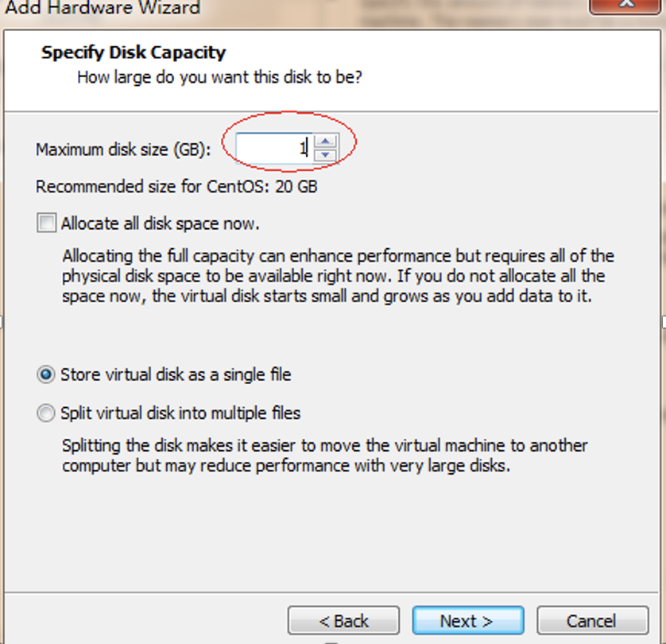666x644 pixels.
Task: Click the Specify Disk Capacity heading
Action: click(x=134, y=52)
